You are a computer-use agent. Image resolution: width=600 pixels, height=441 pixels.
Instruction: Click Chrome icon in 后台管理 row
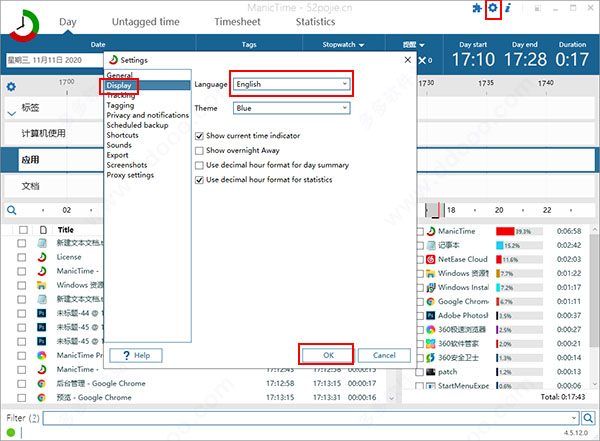42,383
